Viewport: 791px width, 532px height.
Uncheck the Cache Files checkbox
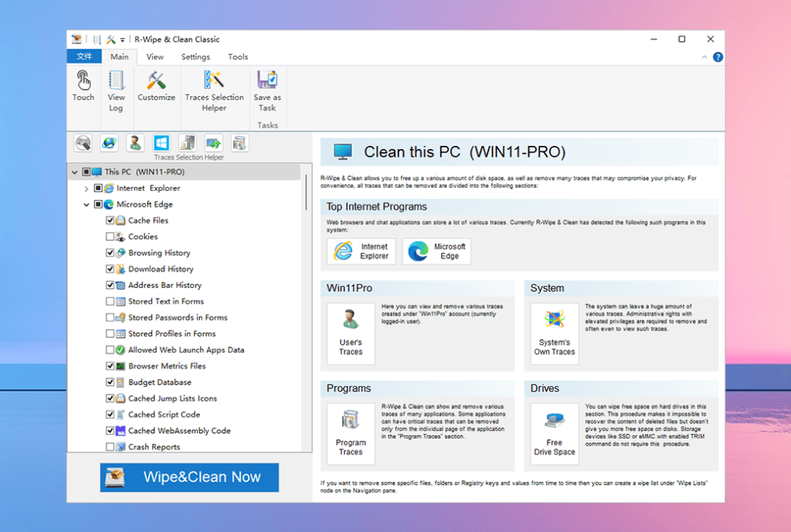(110, 220)
